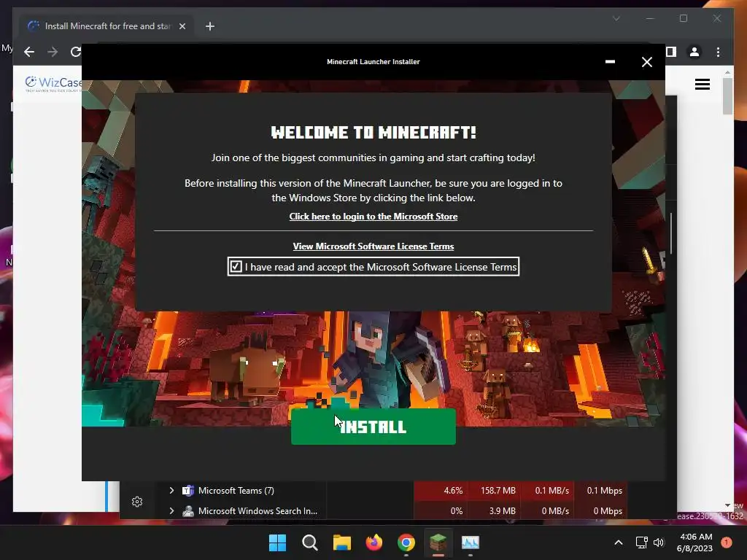Show hidden system tray icons
The image size is (747, 560).
click(x=619, y=542)
